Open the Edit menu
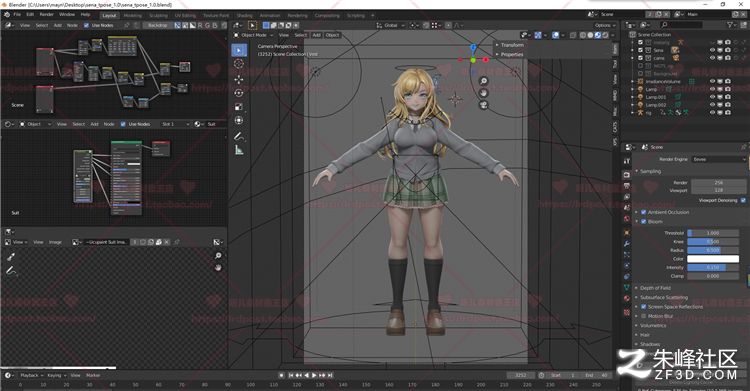750x391 pixels. [x=30, y=14]
